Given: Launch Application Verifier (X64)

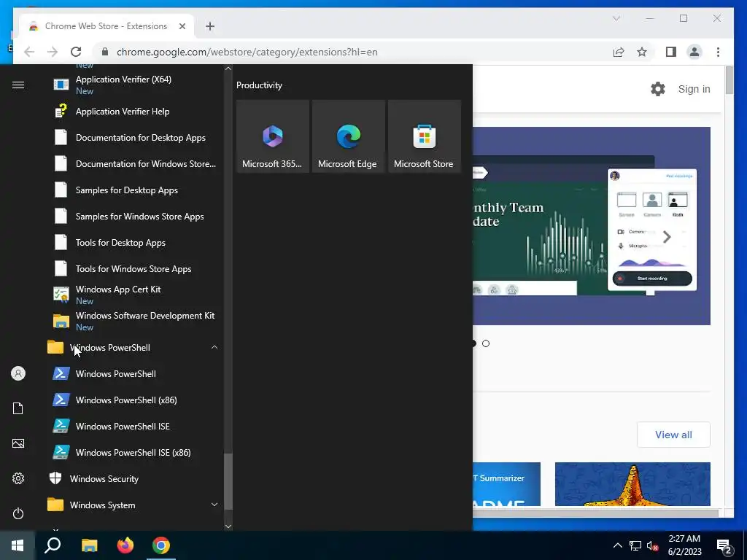Looking at the screenshot, I should [x=135, y=85].
